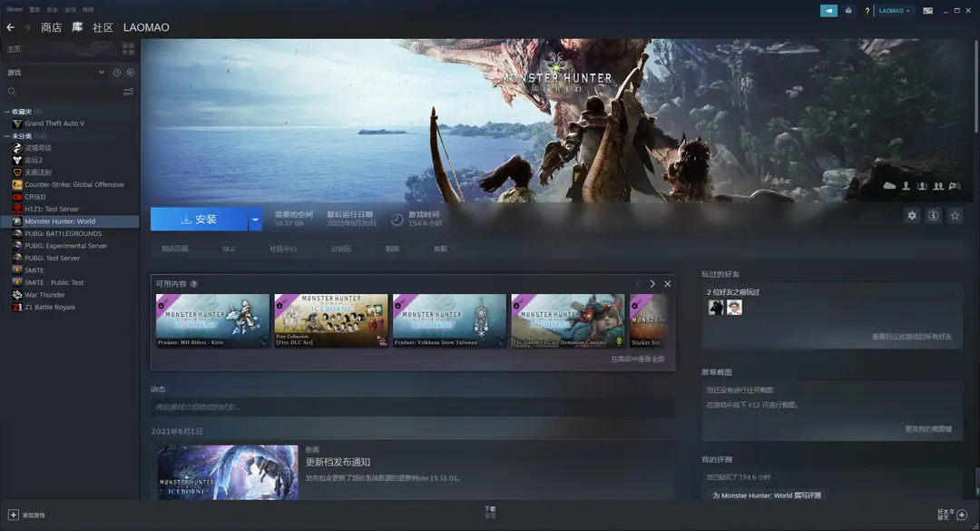This screenshot has height=531, width=980.
Task: Click the library search magnifier icon
Action: [12, 92]
